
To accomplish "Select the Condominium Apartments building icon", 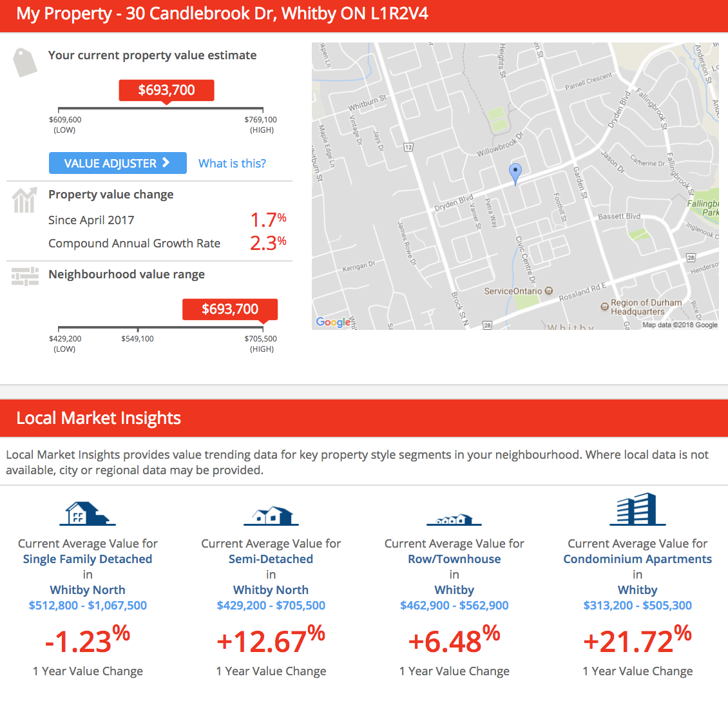I will 637,509.
